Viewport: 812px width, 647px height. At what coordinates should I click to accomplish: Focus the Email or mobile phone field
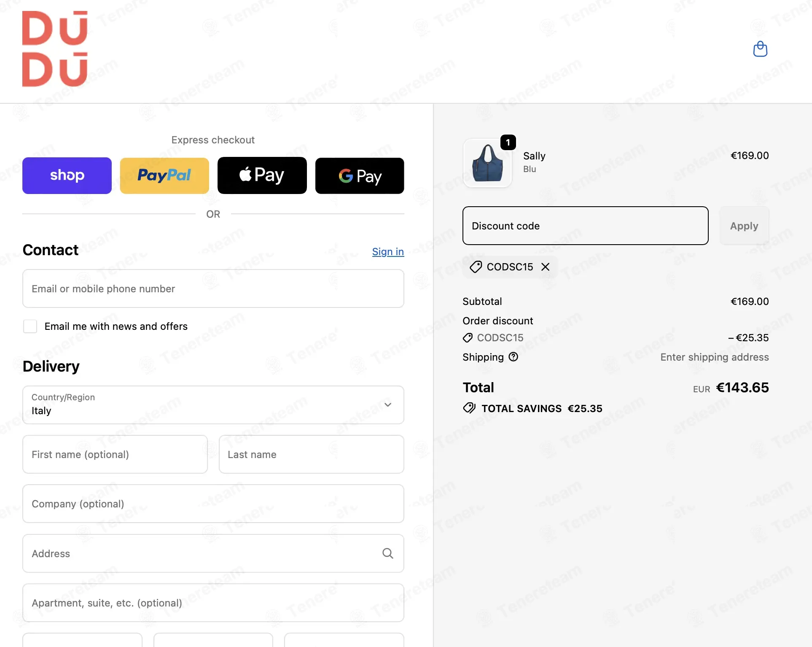pyautogui.click(x=213, y=288)
